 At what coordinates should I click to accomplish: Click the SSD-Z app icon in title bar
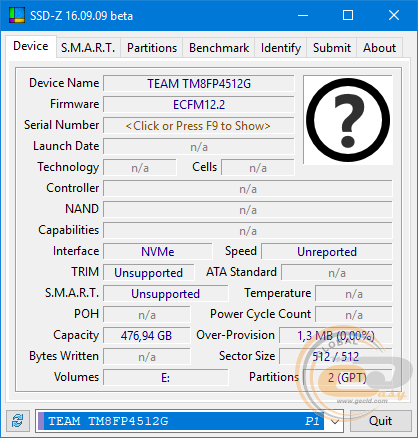click(x=17, y=15)
